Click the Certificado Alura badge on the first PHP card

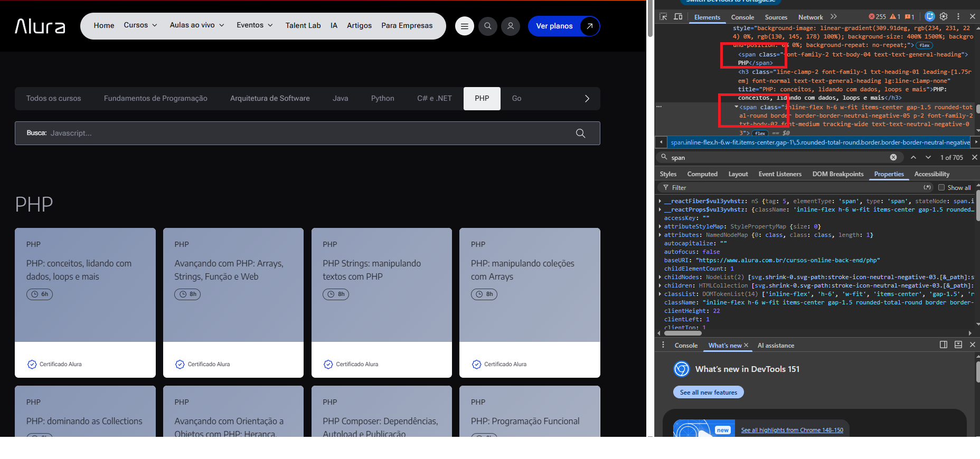pos(55,364)
